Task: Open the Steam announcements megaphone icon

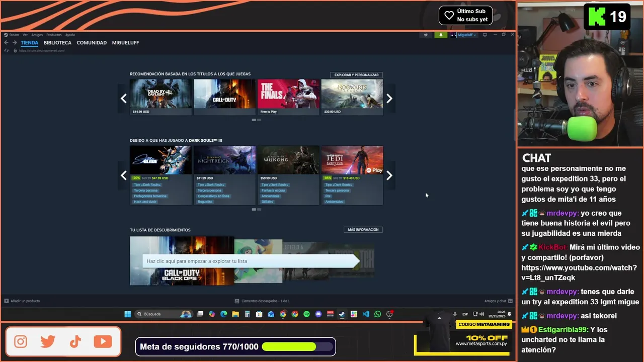Action: (x=426, y=35)
